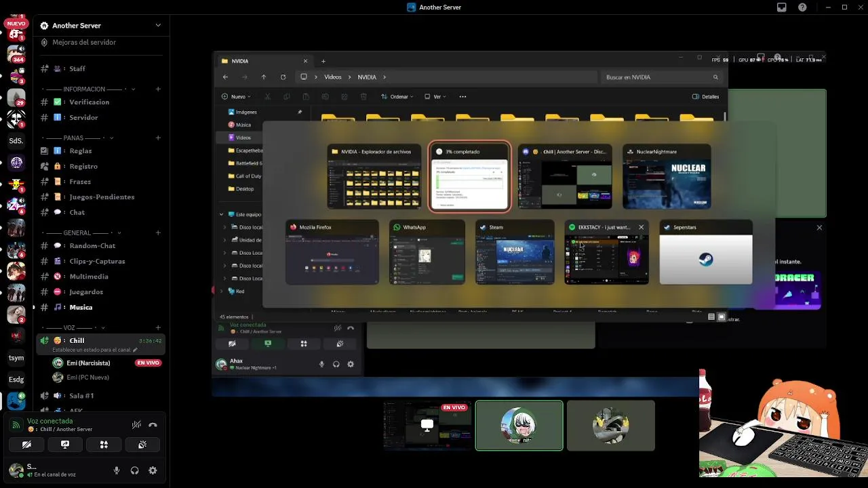The width and height of the screenshot is (868, 488).
Task: Refresh the streamed Explorer NVIDIA folder
Action: 283,77
